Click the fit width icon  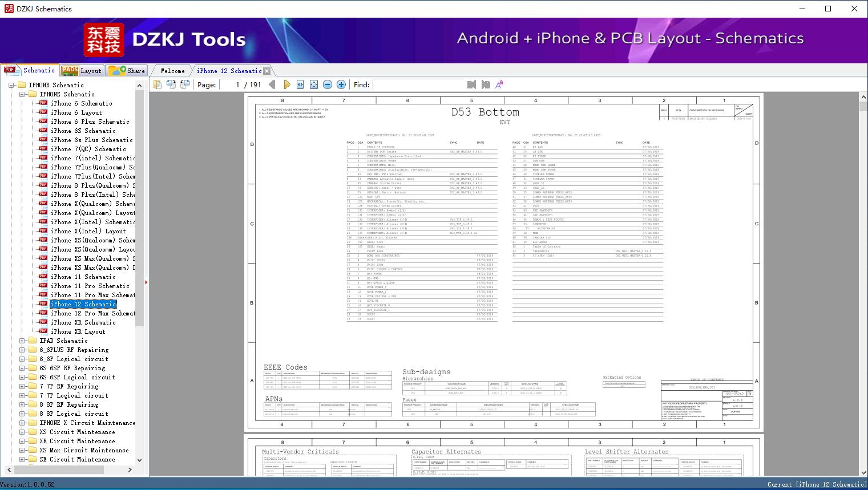[300, 84]
